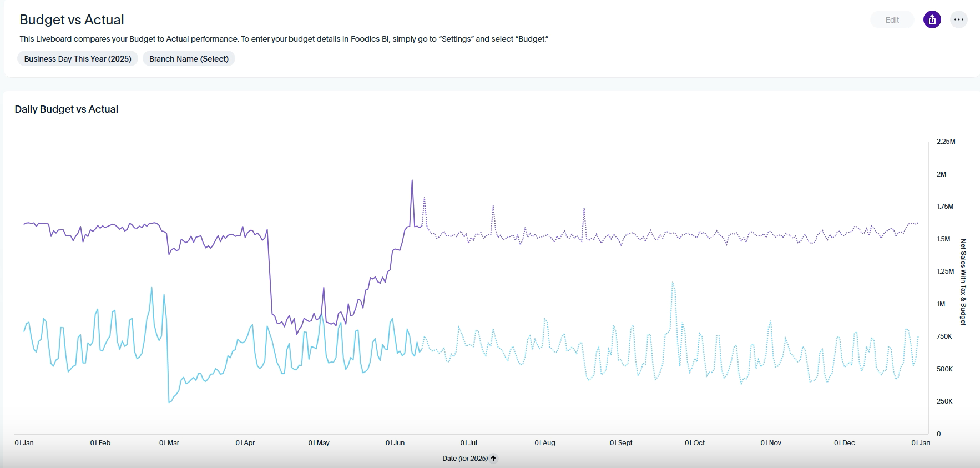The height and width of the screenshot is (468, 980).
Task: Click the 01 Jun x-axis label
Action: [395, 443]
